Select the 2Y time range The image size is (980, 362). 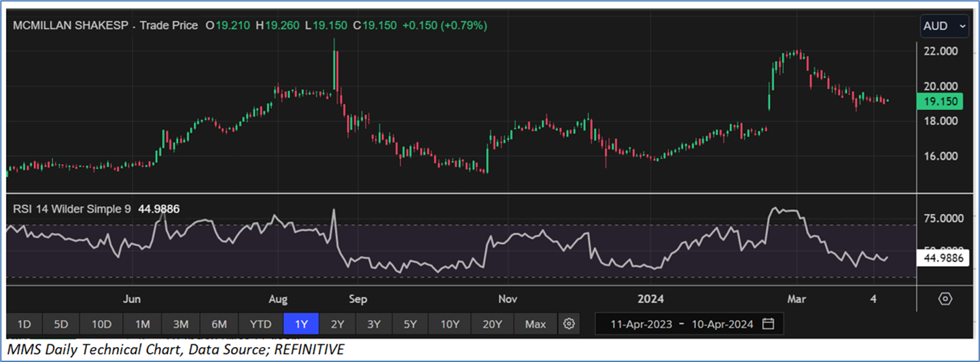338,324
